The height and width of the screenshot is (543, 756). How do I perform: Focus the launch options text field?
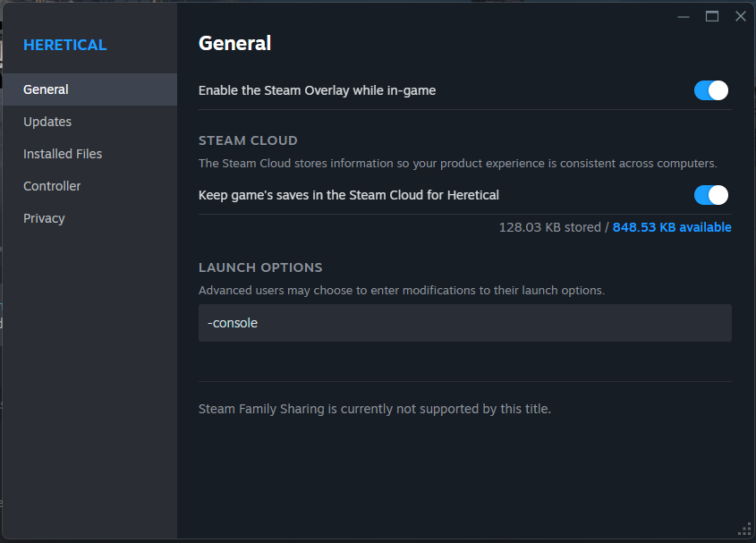pos(464,323)
